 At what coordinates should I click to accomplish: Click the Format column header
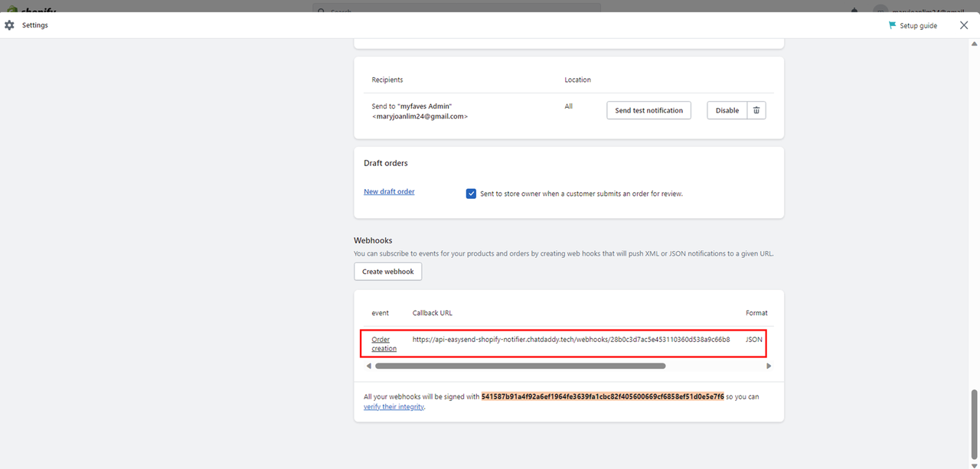pyautogui.click(x=756, y=313)
